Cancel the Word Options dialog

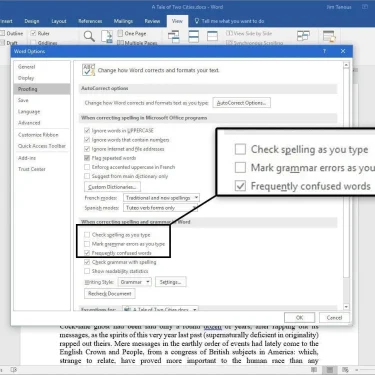click(334, 317)
